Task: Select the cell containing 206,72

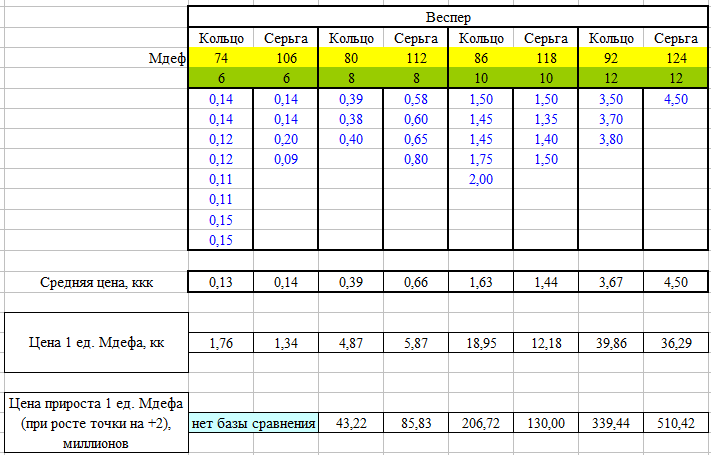Action: click(x=479, y=423)
